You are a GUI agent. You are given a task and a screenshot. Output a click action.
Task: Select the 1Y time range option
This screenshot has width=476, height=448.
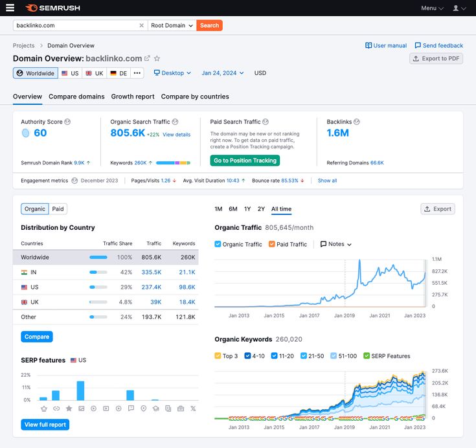coord(247,209)
